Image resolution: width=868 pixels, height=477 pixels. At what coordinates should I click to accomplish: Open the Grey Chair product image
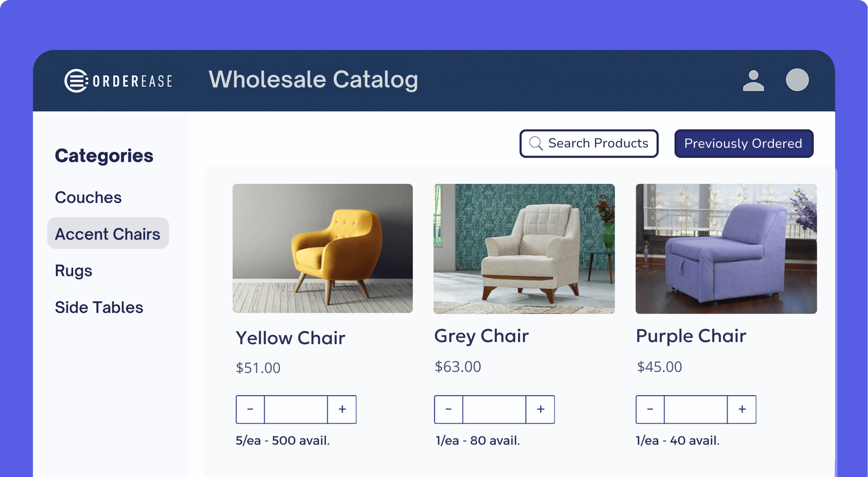[524, 248]
